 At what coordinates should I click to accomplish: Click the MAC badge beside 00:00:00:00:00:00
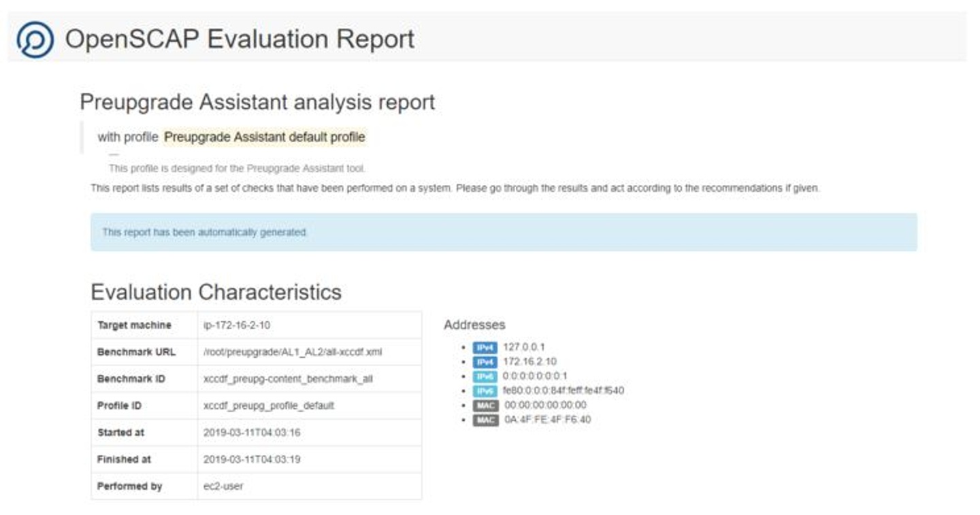[x=486, y=405]
